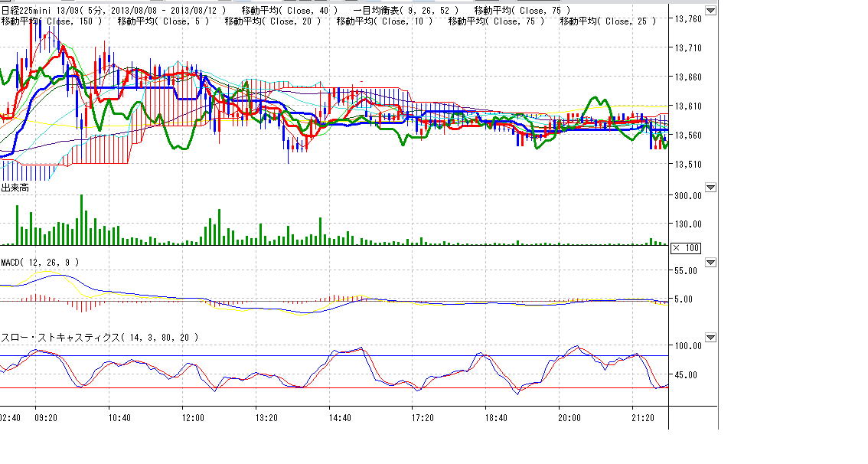The width and height of the screenshot is (868, 464).
Task: Click the 13,660 price axis label
Action: pyautogui.click(x=689, y=77)
